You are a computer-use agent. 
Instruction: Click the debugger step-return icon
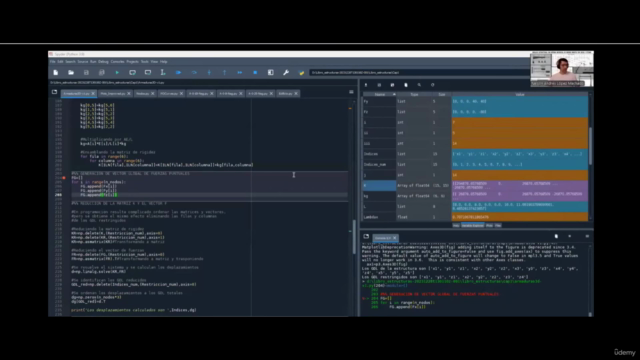[x=224, y=73]
